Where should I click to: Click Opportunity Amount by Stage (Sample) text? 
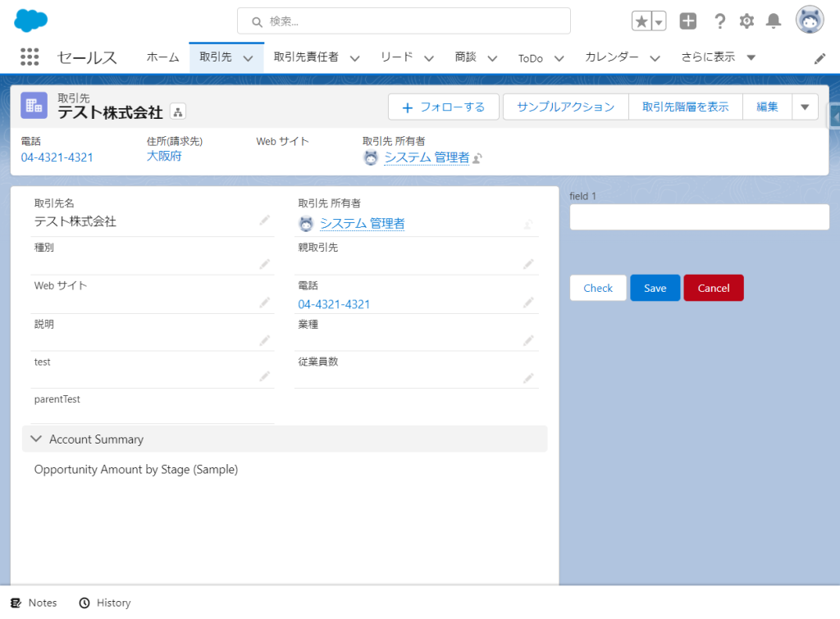(x=136, y=470)
